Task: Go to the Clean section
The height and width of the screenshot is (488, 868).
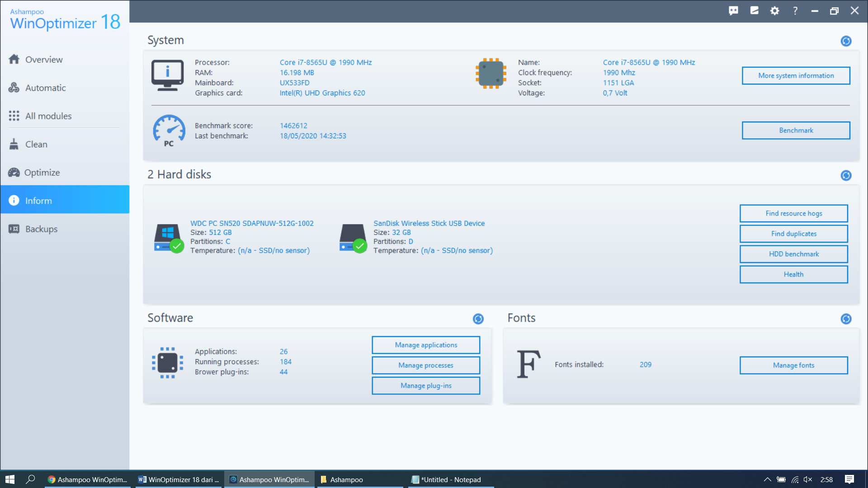Action: [65, 144]
